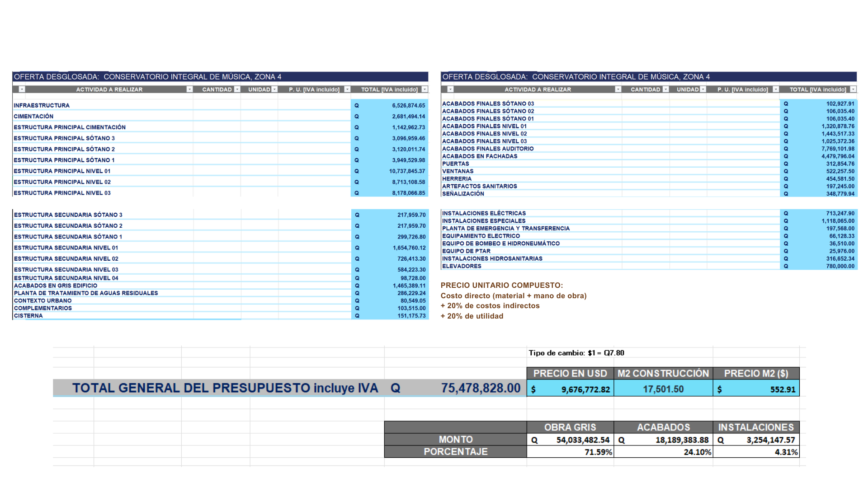Open UNIDAD filter dropdown in INFRAESTRUCTURA table
Image resolution: width=868 pixels, height=488 pixels.
click(x=274, y=89)
